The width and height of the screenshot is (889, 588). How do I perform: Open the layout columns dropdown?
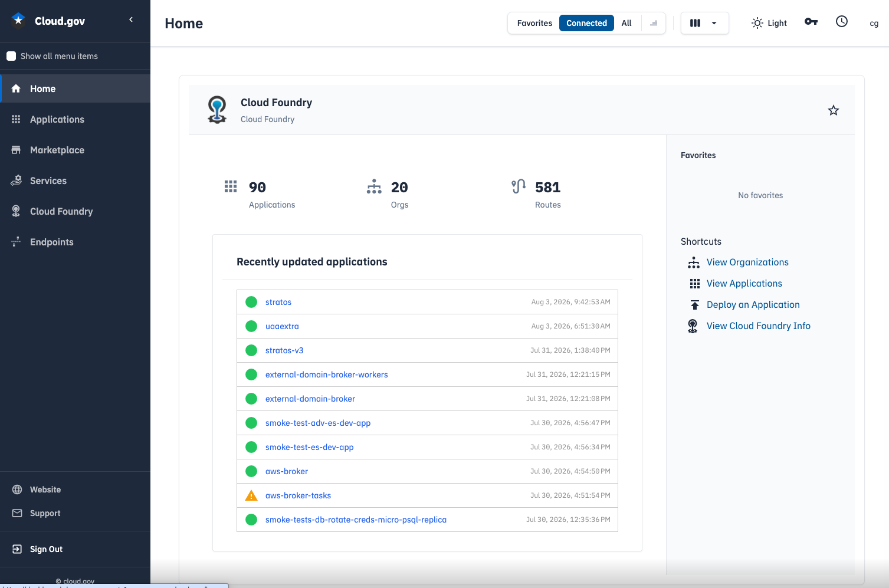(x=705, y=23)
